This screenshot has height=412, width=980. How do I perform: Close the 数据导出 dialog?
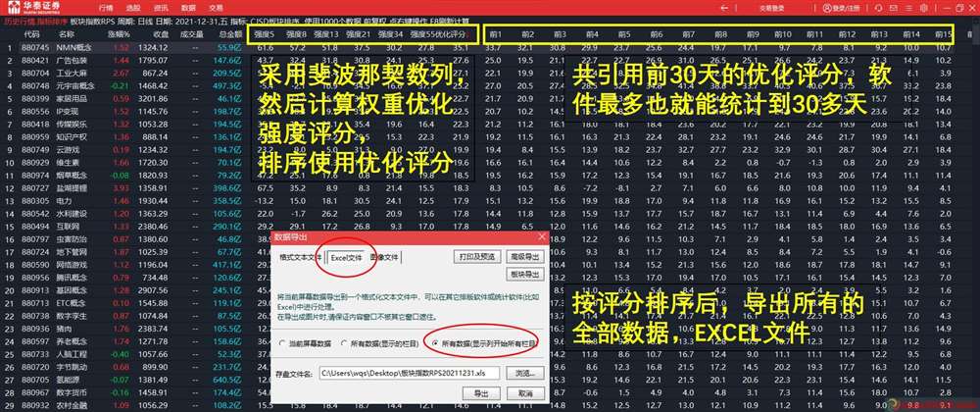click(x=541, y=237)
